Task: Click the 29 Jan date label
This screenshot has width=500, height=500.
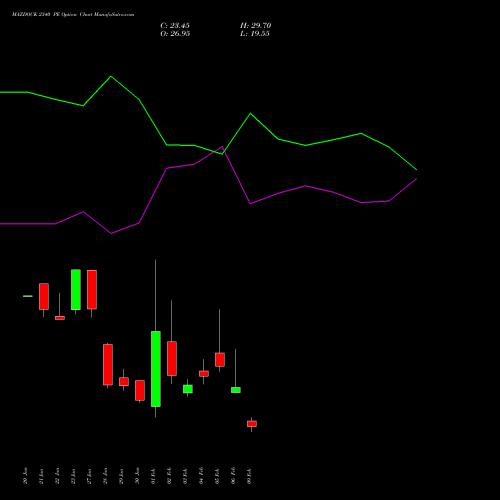Action: click(x=122, y=476)
